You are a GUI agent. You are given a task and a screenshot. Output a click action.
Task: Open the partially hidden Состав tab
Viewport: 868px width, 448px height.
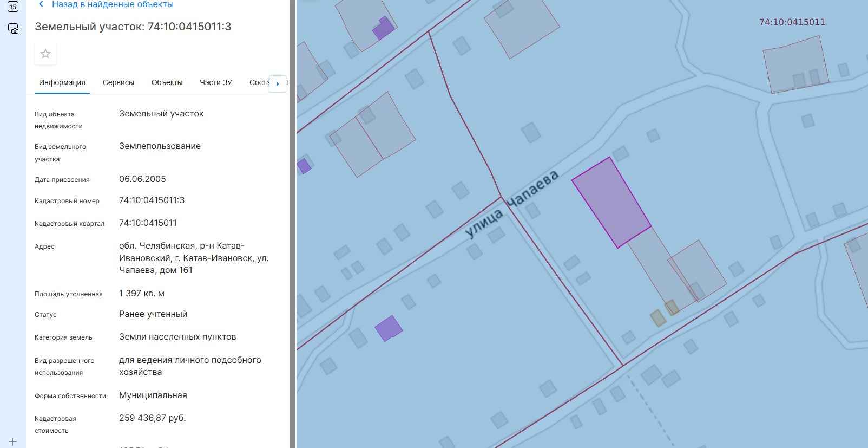coord(259,82)
